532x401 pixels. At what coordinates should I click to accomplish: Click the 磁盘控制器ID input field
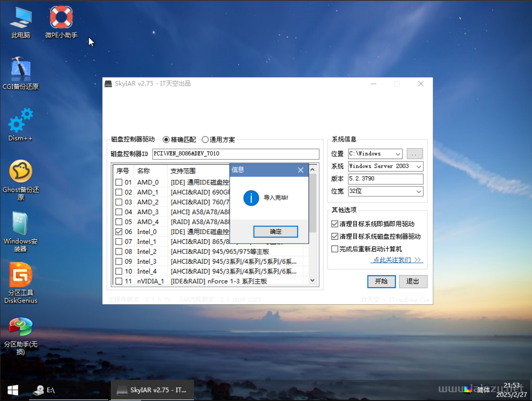[x=235, y=154]
